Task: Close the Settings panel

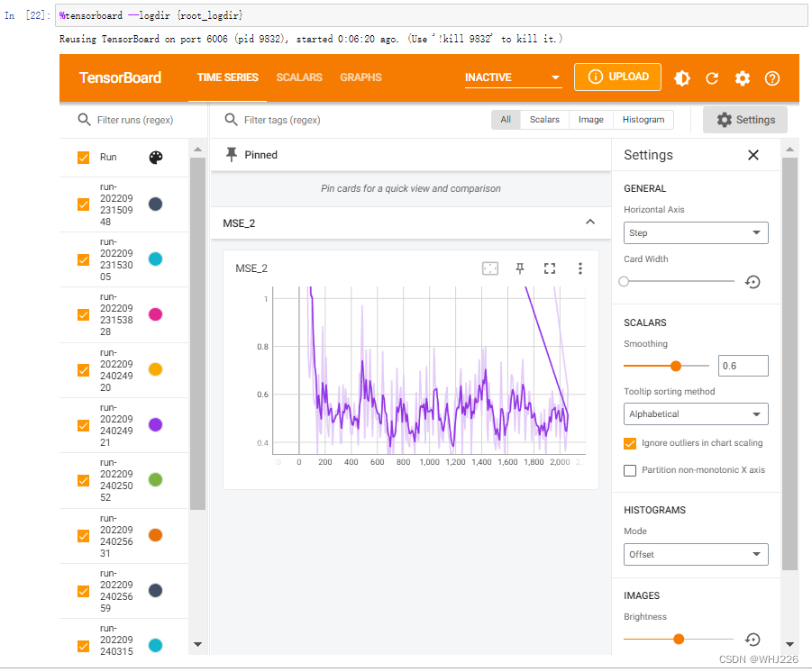Action: 753,155
